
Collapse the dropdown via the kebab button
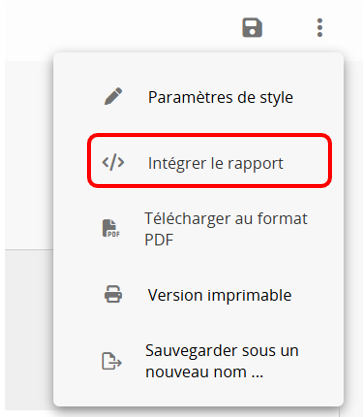tap(320, 28)
